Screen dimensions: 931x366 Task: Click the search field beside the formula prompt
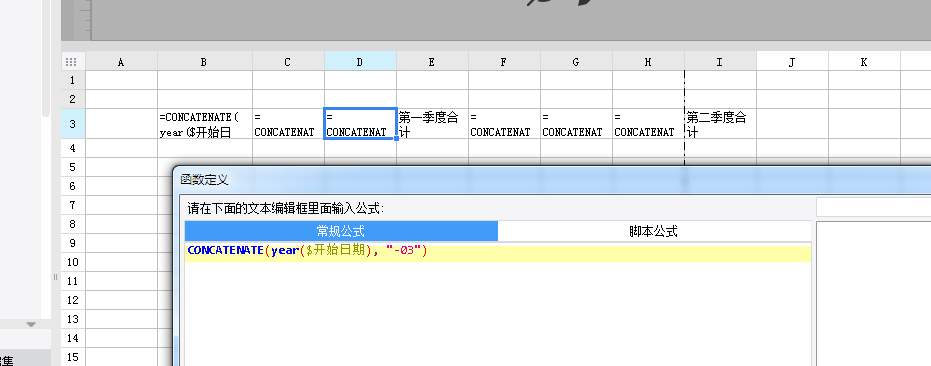click(x=873, y=207)
